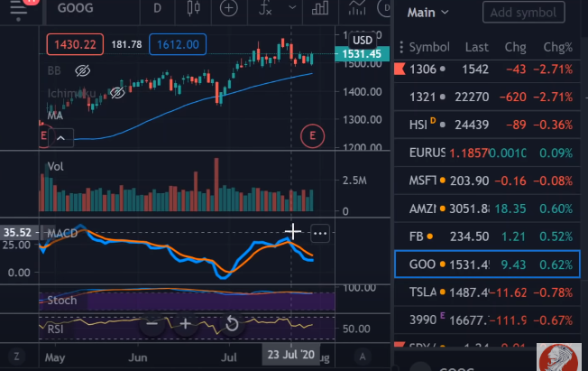Open candlestick chart style selector
Image resolution: width=588 pixels, height=371 pixels.
pyautogui.click(x=194, y=8)
